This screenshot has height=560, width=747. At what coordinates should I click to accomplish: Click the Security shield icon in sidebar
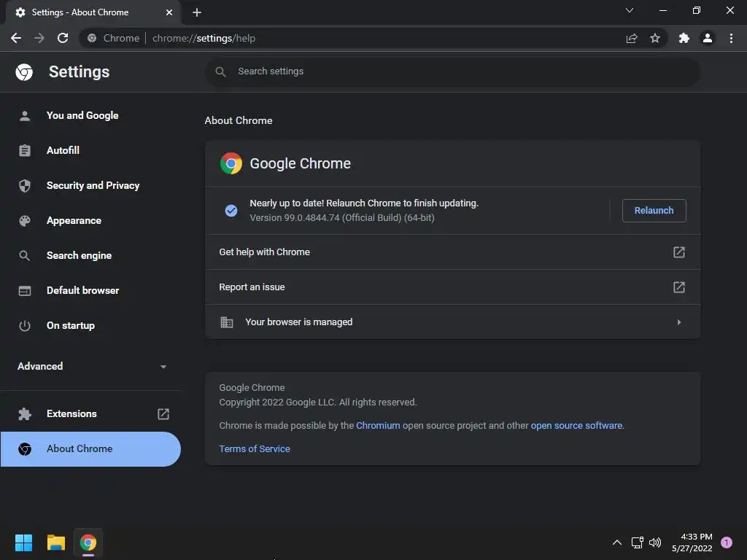coord(25,186)
